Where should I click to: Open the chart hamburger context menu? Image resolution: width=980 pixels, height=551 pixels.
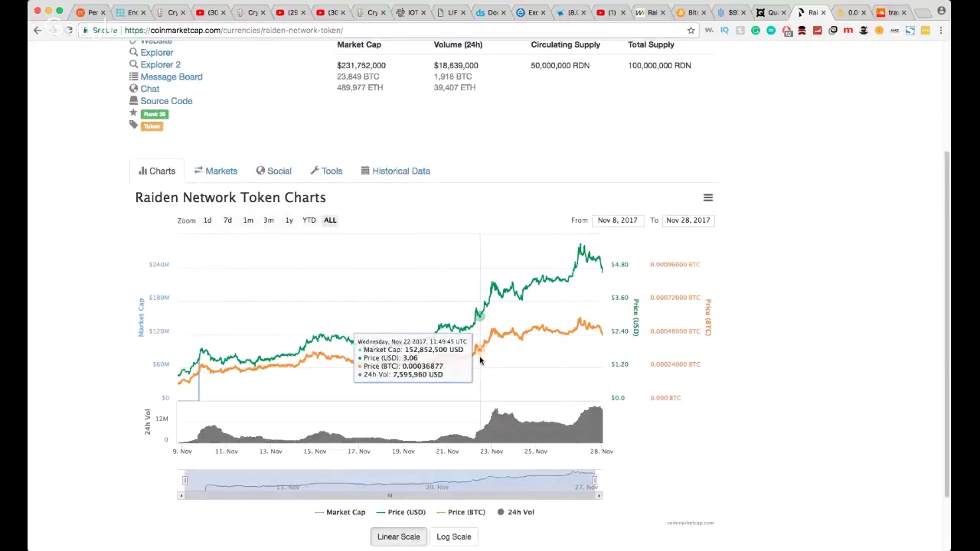tap(708, 197)
